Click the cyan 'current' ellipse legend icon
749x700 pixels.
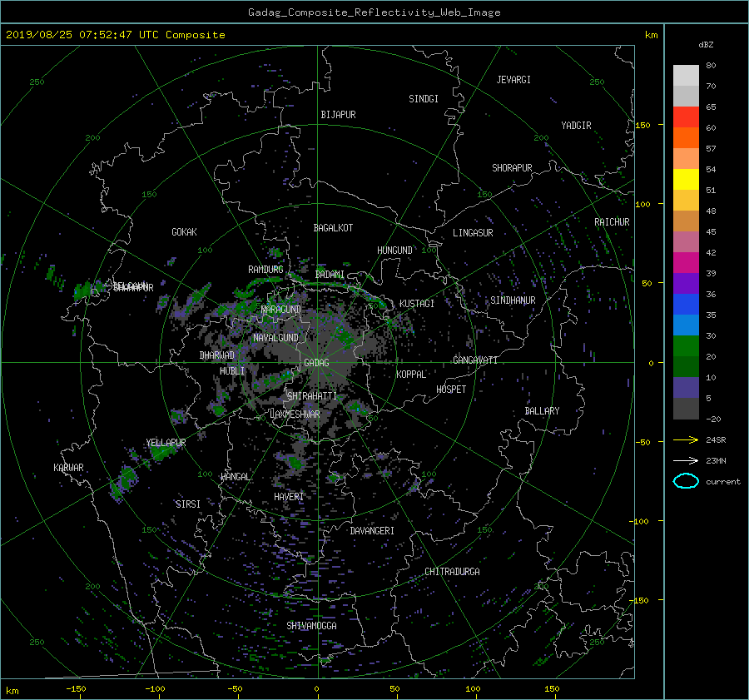[686, 481]
